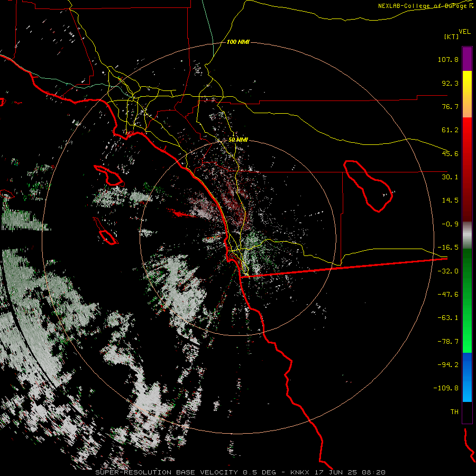Click the 14.5 legend value

pos(450,200)
